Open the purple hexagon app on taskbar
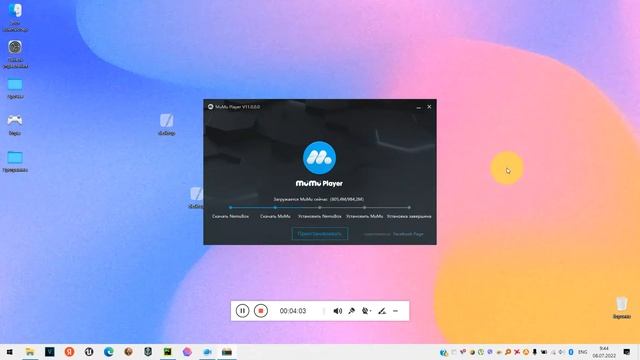 click(x=187, y=352)
